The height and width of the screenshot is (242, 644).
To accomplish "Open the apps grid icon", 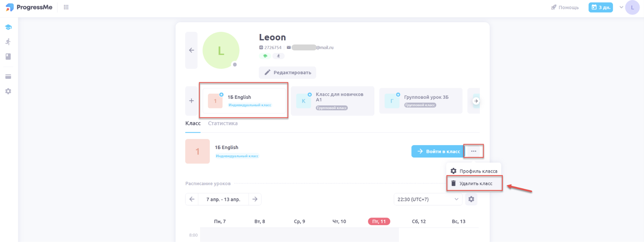I will click(x=66, y=7).
